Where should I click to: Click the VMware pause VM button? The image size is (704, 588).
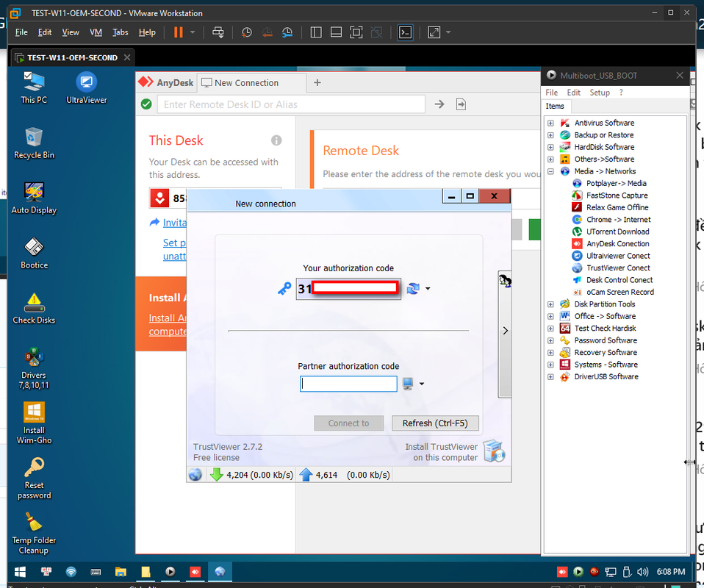point(179,32)
